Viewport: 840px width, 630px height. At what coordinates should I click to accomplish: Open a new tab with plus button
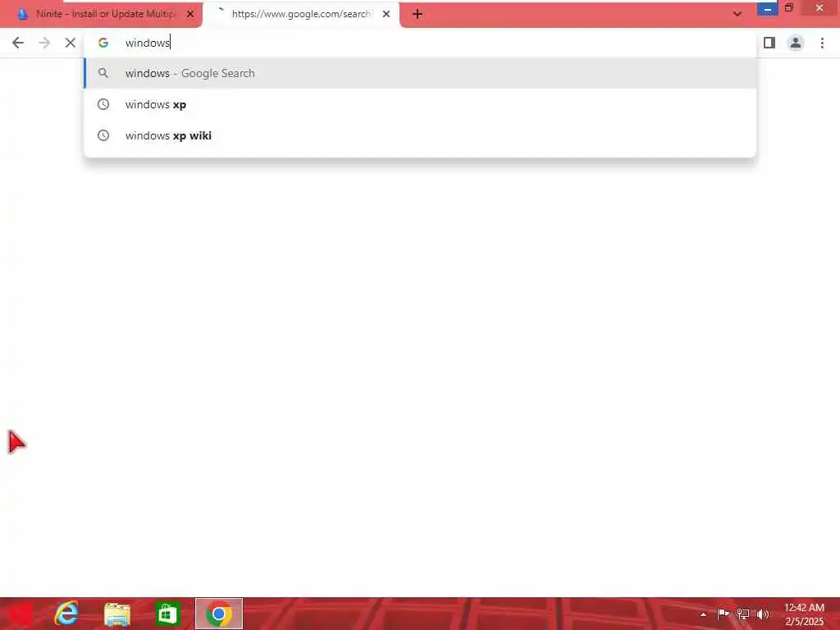(418, 14)
